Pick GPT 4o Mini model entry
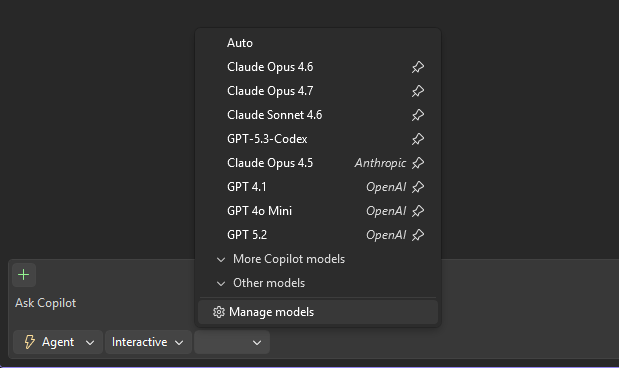Viewport: 619px width, 368px height. 318,211
